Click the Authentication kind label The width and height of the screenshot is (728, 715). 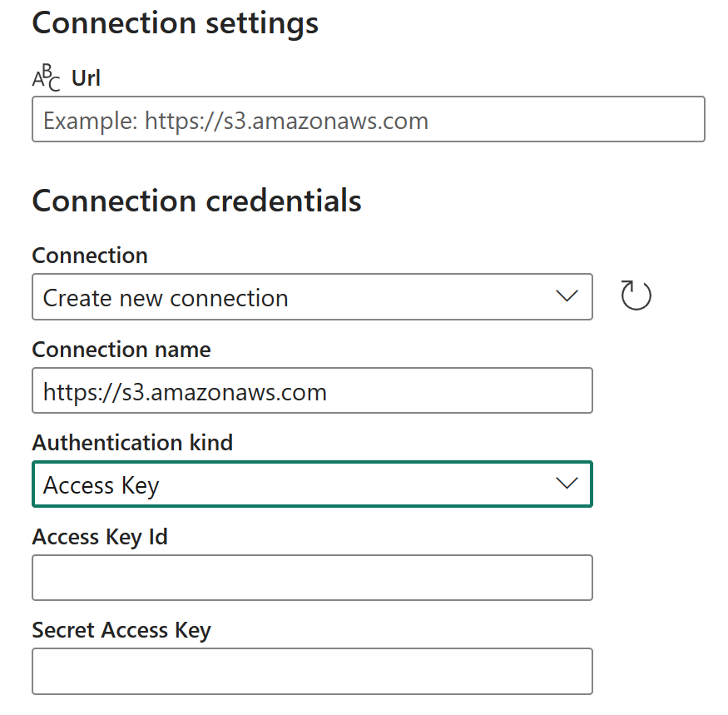[132, 442]
